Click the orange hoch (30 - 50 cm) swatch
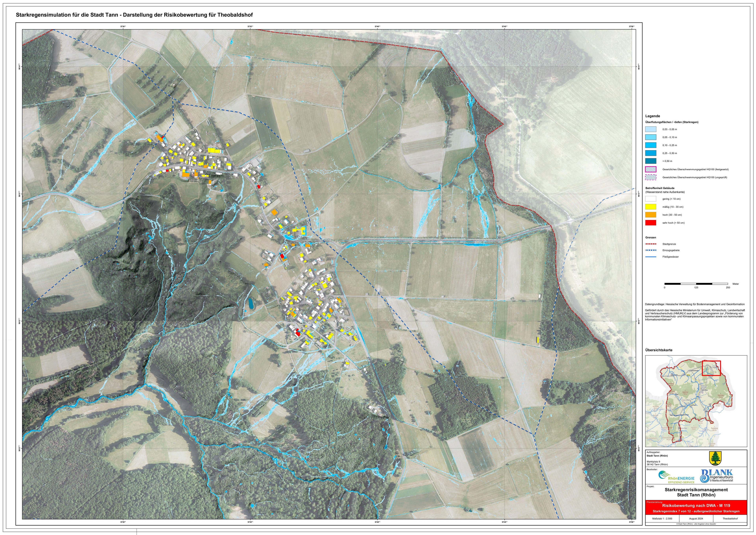Image resolution: width=756 pixels, height=535 pixels. coord(651,215)
